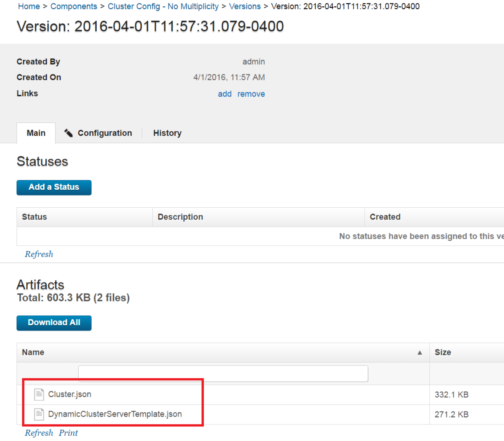
Task: Toggle the sort arrow on the Name column
Action: click(420, 352)
